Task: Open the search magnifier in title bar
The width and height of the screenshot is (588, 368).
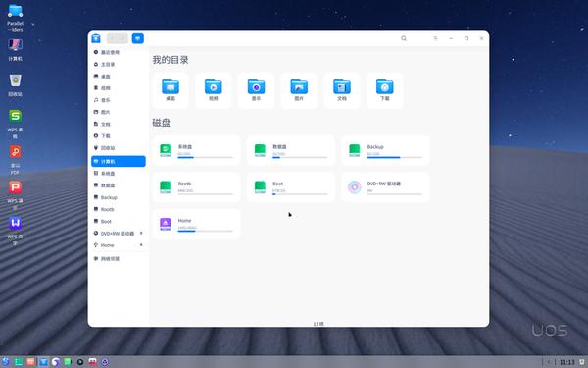Action: click(x=404, y=38)
